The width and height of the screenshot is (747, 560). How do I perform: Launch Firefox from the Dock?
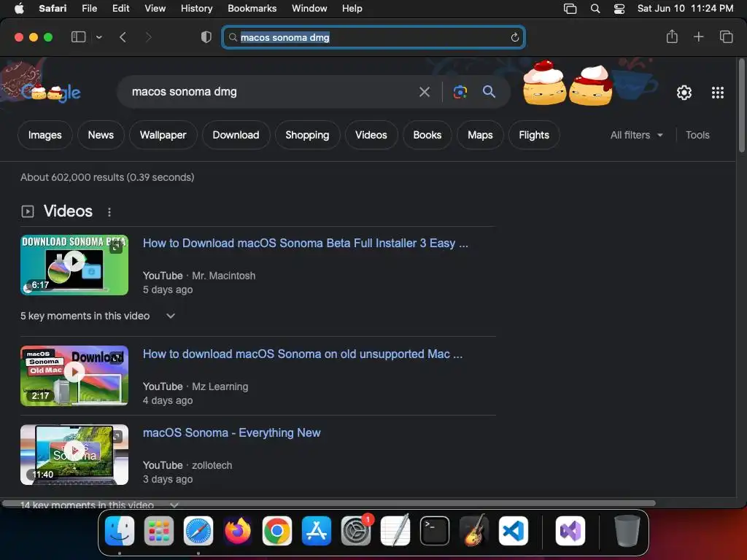(237, 531)
